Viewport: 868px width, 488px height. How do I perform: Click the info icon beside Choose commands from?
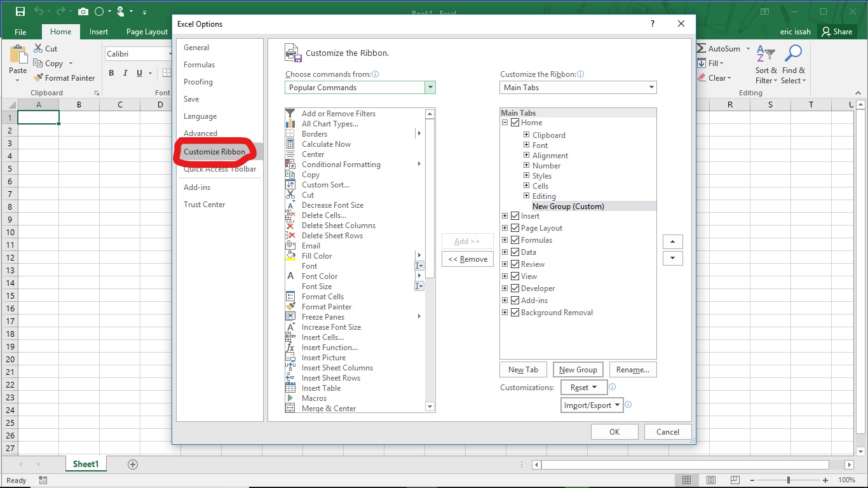pyautogui.click(x=375, y=74)
